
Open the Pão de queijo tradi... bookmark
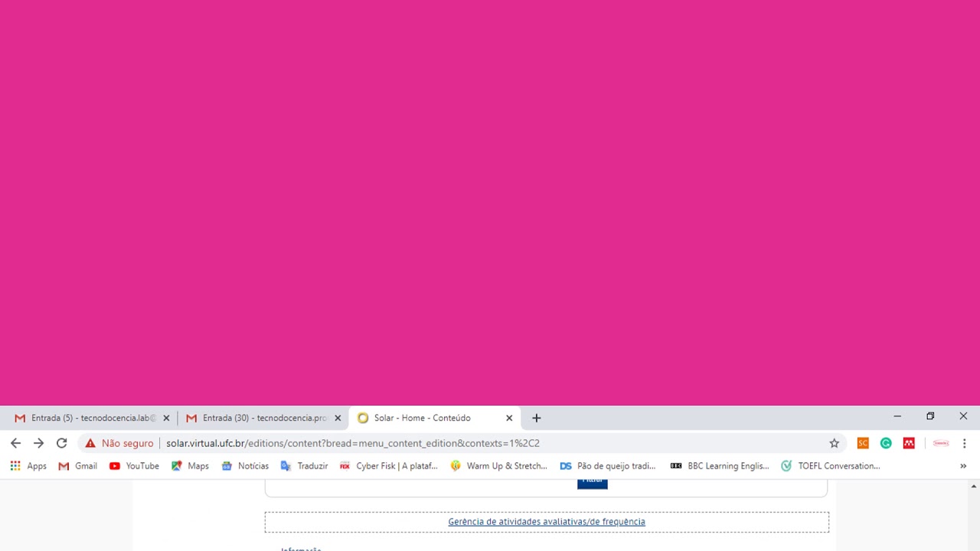point(608,465)
